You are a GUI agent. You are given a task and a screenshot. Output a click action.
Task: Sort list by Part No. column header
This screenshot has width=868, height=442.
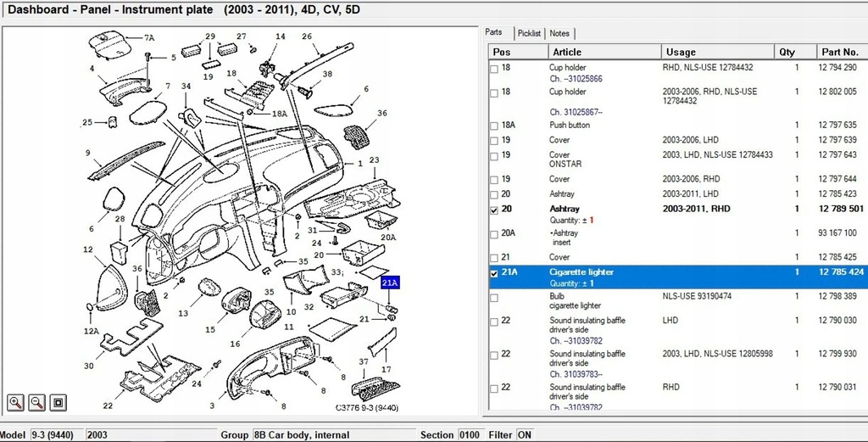click(842, 52)
